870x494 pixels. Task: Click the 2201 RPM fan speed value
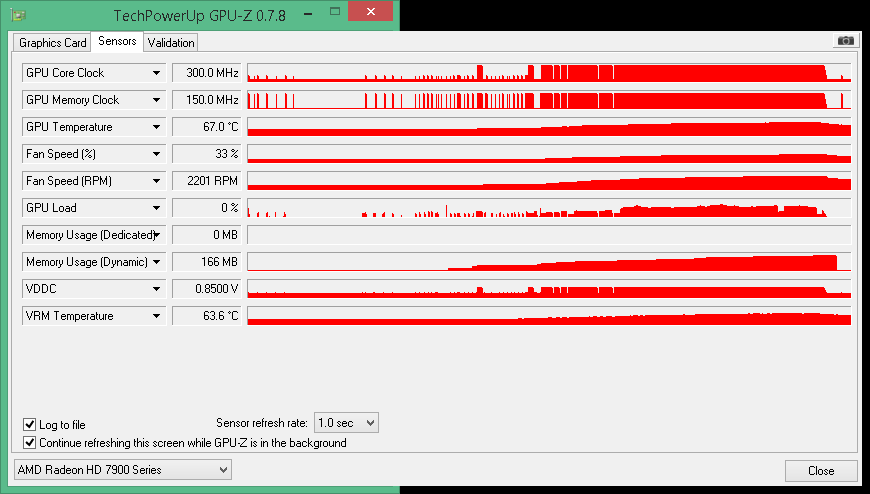pos(207,181)
